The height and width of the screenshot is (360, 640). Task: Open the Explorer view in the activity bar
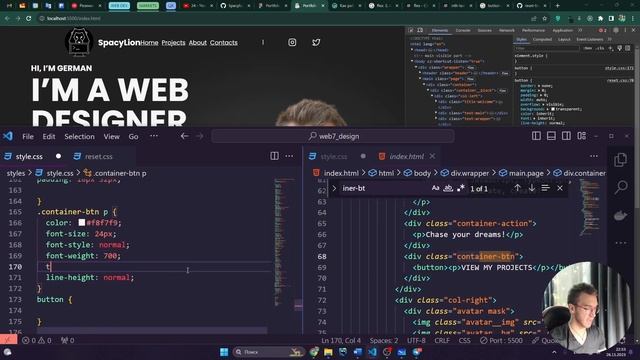[x=621, y=160]
